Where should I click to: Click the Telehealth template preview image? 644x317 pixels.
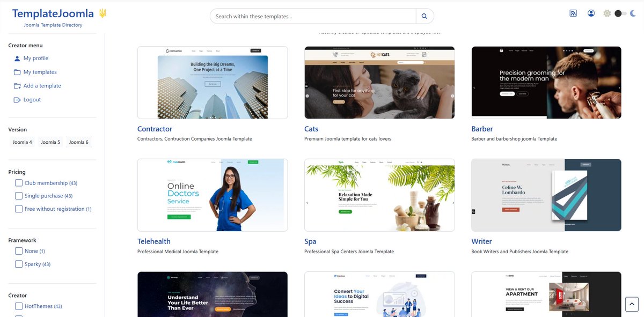213,195
